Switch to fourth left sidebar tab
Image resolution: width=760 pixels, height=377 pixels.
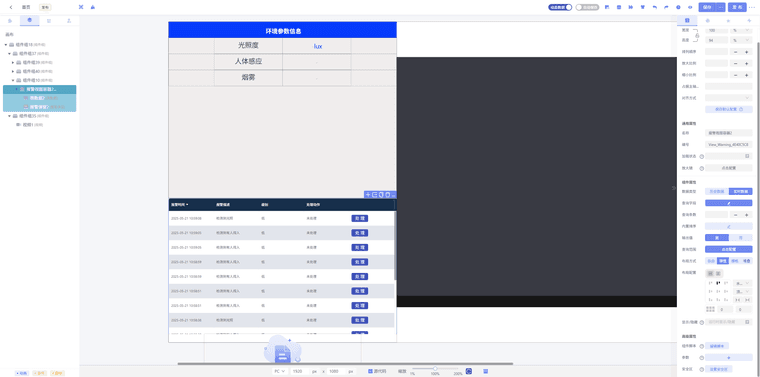pyautogui.click(x=69, y=20)
